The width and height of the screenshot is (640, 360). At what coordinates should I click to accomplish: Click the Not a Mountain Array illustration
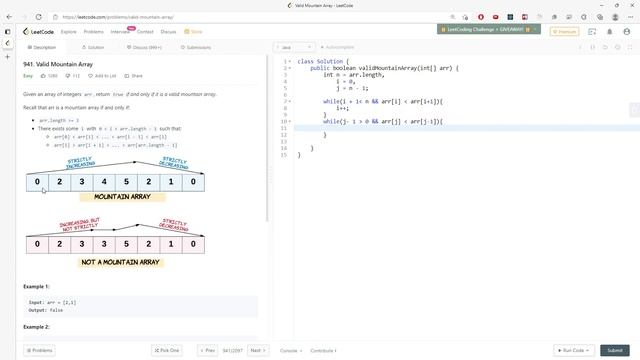(116, 242)
